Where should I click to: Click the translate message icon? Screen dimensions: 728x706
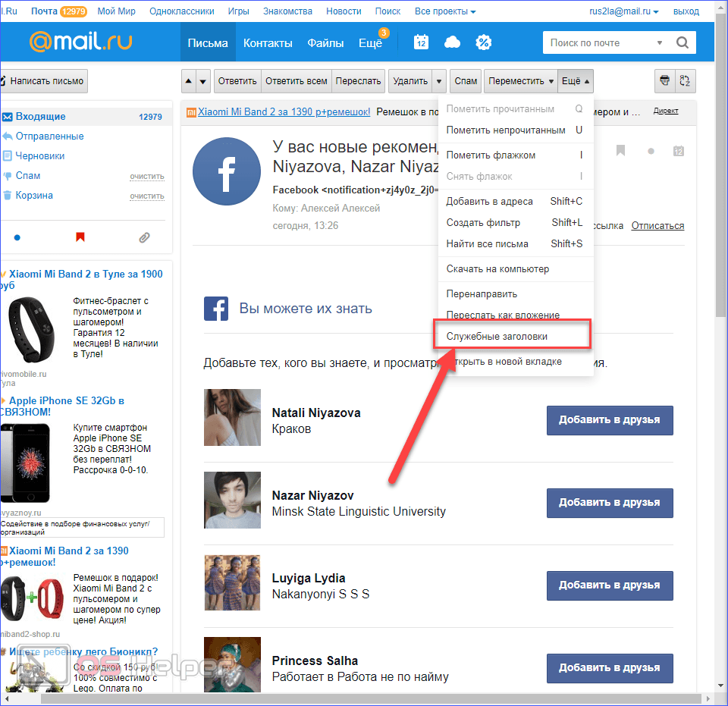point(684,80)
